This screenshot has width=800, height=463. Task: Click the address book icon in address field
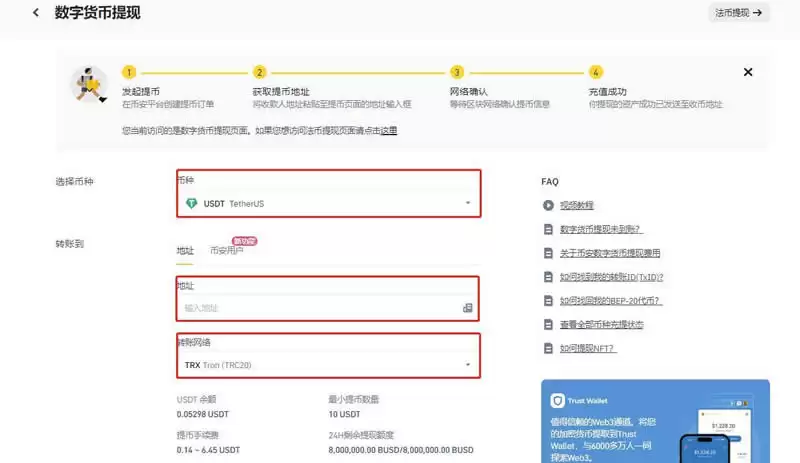pyautogui.click(x=467, y=308)
